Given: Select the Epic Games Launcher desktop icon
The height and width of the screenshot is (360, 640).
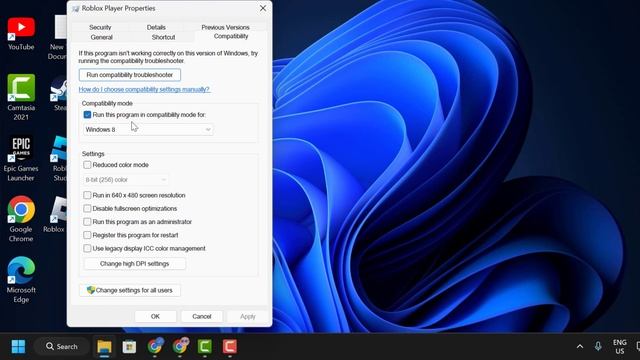Looking at the screenshot, I should (x=21, y=158).
